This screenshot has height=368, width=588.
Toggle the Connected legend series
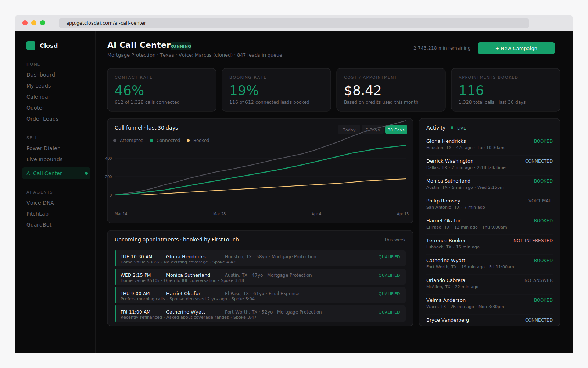[x=165, y=141]
